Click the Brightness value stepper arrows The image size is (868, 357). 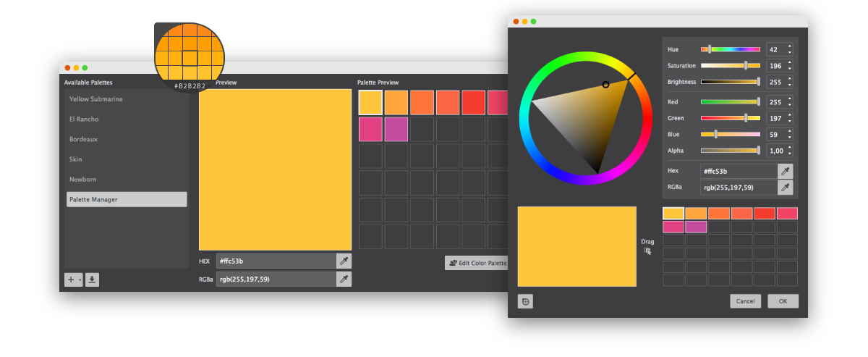tap(789, 82)
